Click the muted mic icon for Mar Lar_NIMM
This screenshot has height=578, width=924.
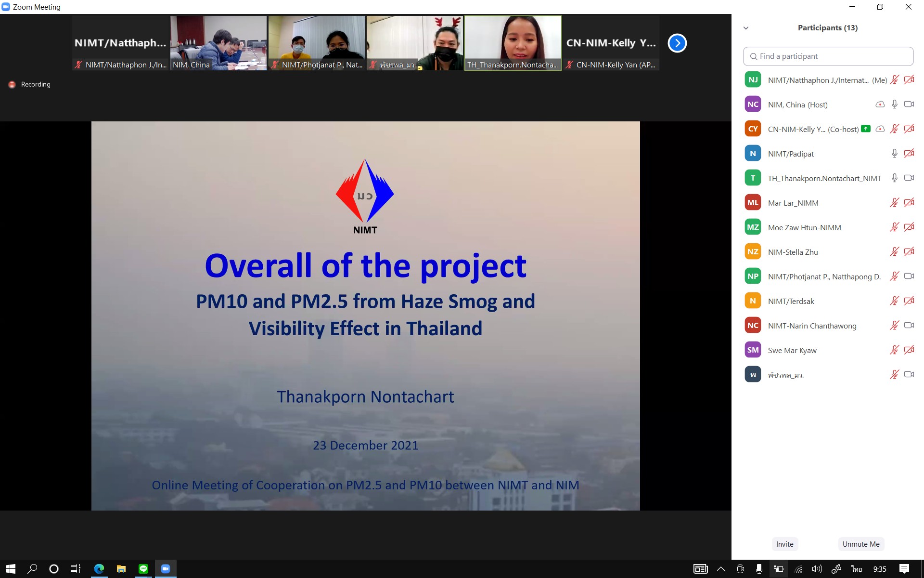894,203
